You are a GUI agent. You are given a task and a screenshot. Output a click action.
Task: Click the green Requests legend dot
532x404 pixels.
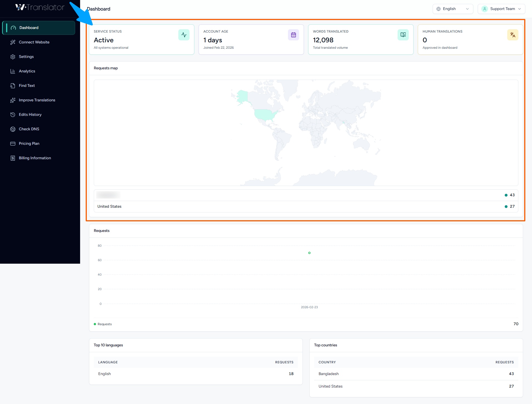pos(95,324)
